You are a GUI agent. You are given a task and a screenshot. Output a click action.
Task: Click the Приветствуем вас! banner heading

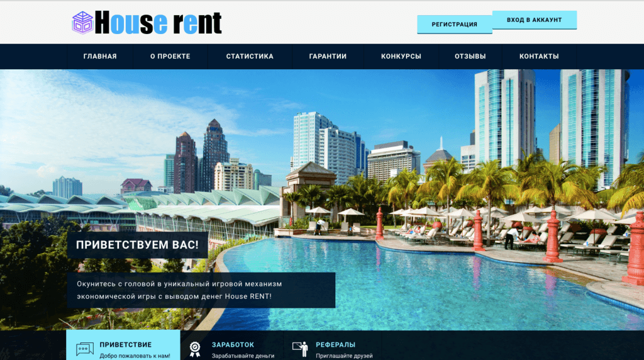click(138, 245)
